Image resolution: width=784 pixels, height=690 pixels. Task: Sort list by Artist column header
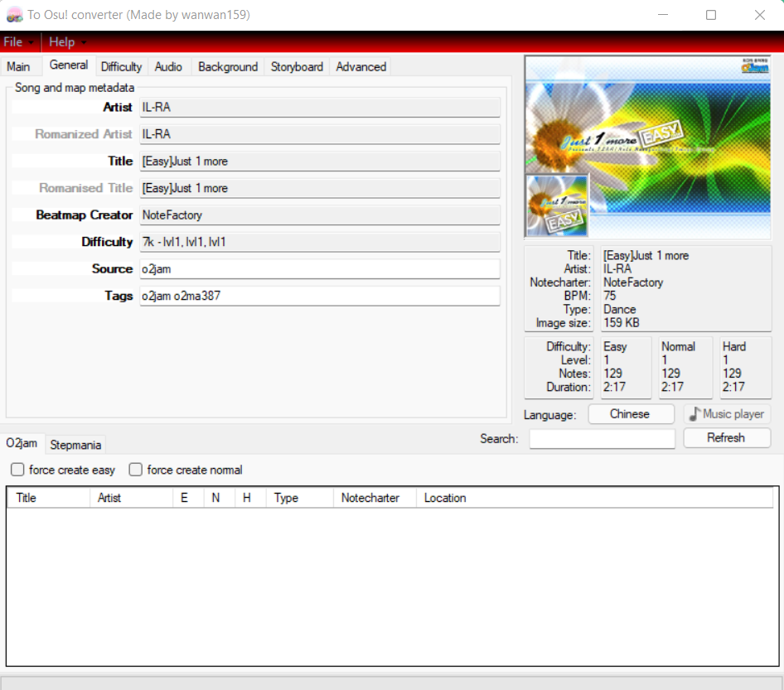(x=132, y=498)
